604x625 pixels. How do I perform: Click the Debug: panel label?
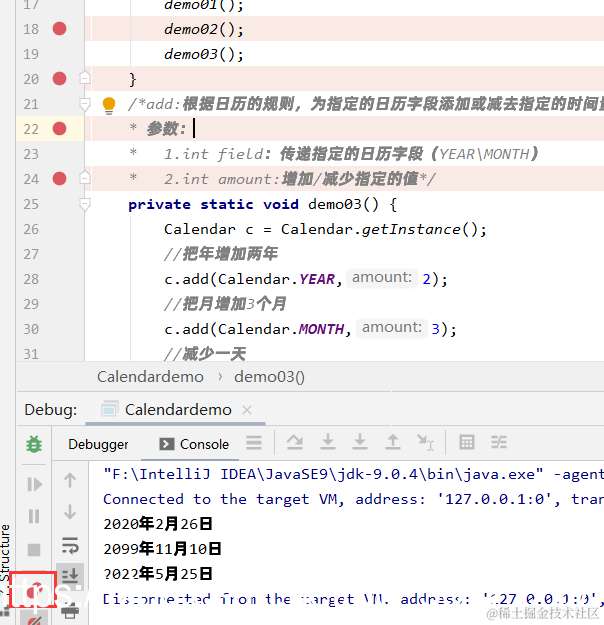click(x=51, y=410)
